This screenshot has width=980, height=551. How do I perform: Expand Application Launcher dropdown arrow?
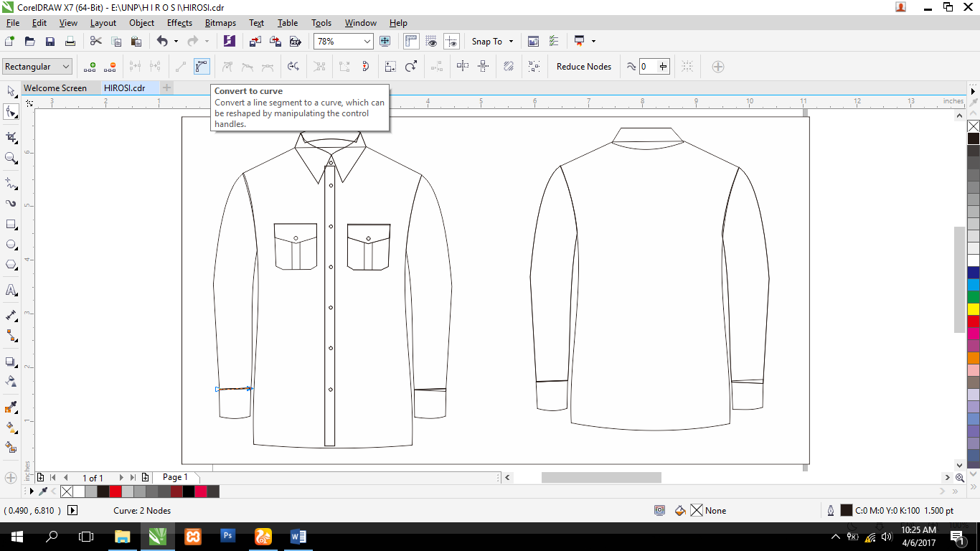(x=593, y=42)
